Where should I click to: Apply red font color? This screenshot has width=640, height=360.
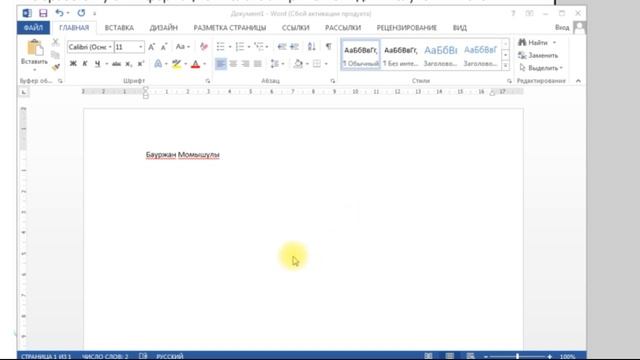pos(196,64)
